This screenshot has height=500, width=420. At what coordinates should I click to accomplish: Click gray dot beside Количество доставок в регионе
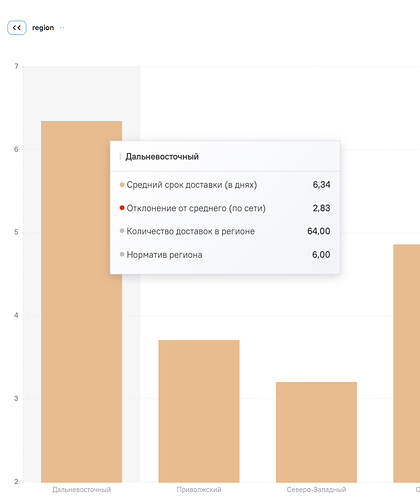(122, 231)
